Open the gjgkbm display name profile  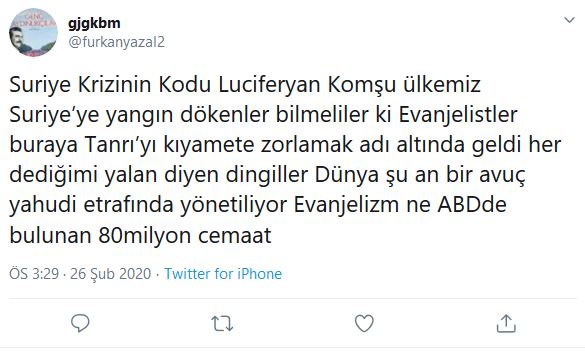(x=94, y=23)
